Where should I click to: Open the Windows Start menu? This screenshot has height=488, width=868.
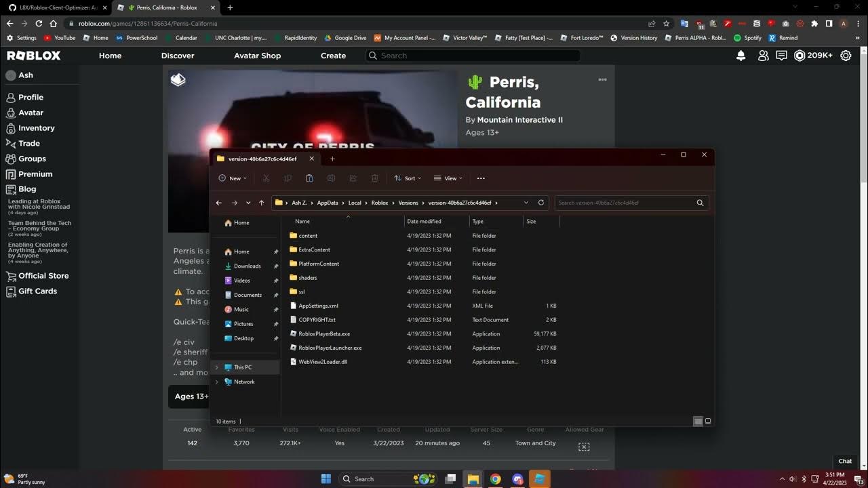325,479
